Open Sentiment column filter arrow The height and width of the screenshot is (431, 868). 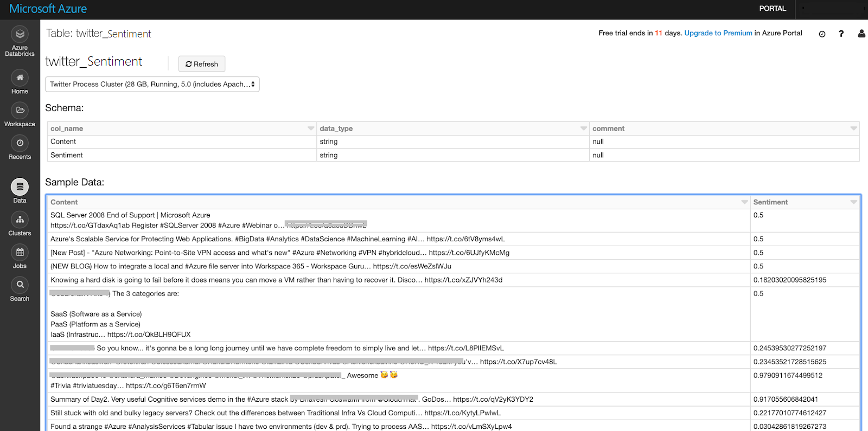[x=854, y=202]
